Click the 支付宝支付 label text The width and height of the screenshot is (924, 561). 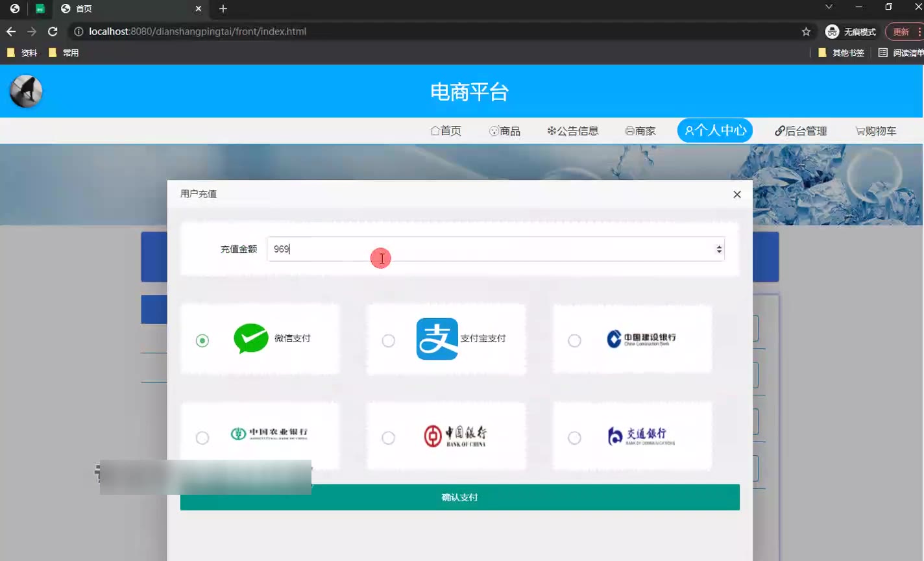pyautogui.click(x=483, y=338)
